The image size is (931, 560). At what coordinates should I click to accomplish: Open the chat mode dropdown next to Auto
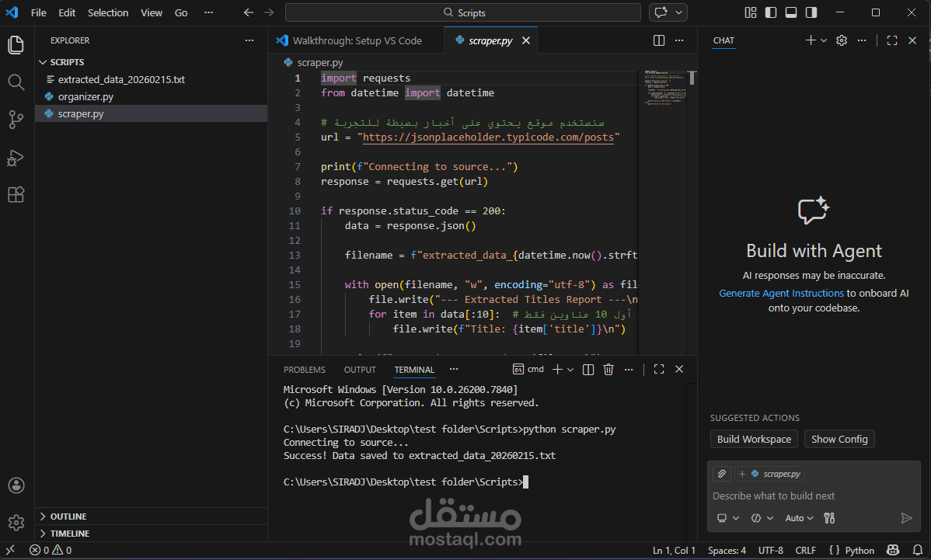(x=762, y=518)
